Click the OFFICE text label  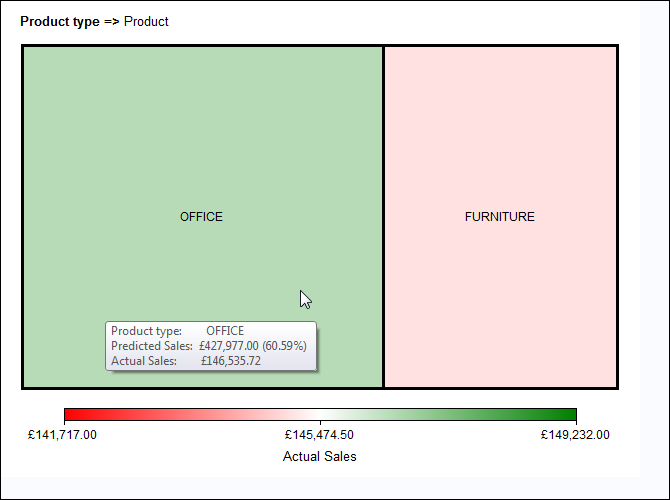[x=201, y=217]
